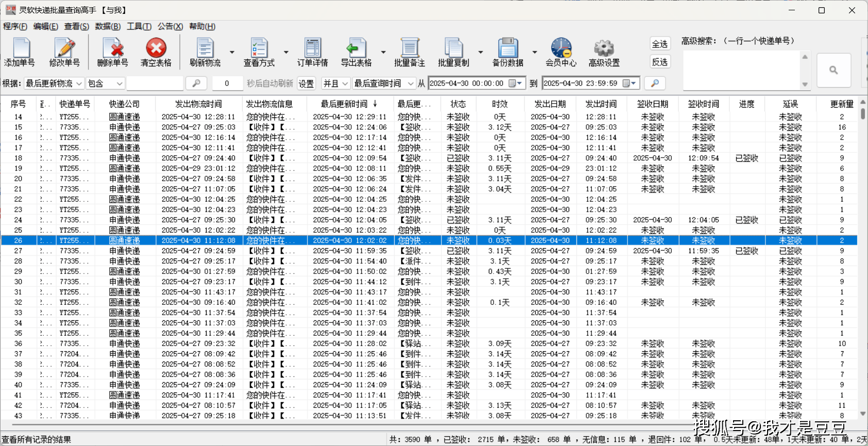This screenshot has width=868, height=446.
Task: Click key search button next to keyword field
Action: (196, 83)
